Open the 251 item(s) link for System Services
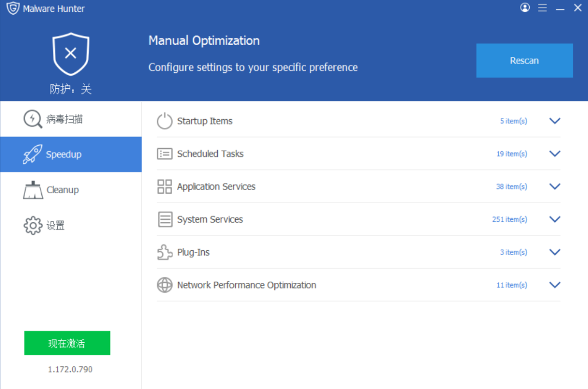Viewport: 588px width, 389px height. click(510, 219)
